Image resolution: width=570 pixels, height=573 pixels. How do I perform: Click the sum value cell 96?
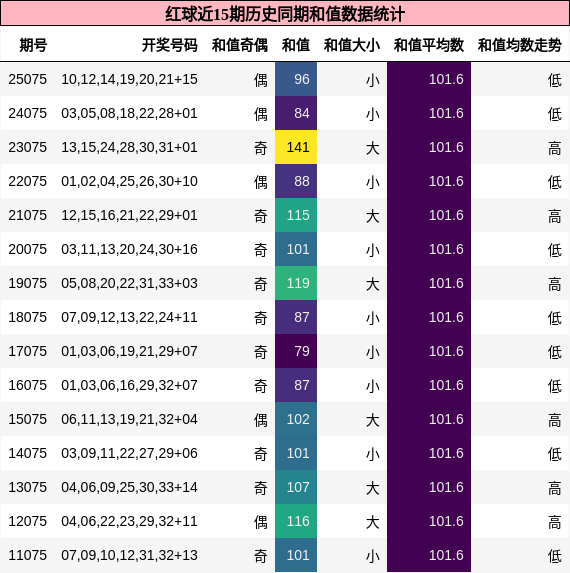[296, 79]
